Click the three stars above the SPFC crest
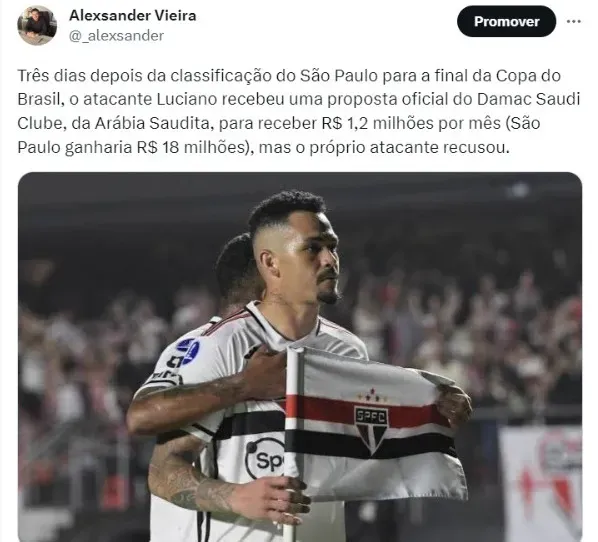 372,396
